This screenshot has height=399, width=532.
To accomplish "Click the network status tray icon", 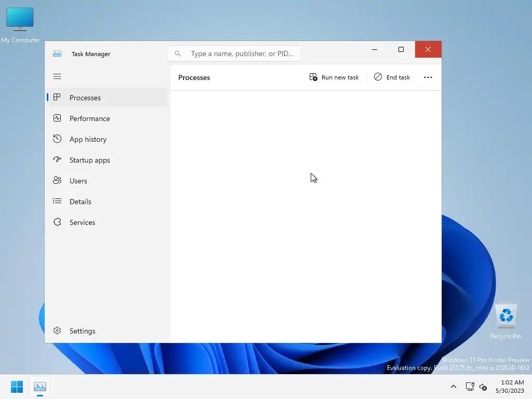I will pos(470,387).
